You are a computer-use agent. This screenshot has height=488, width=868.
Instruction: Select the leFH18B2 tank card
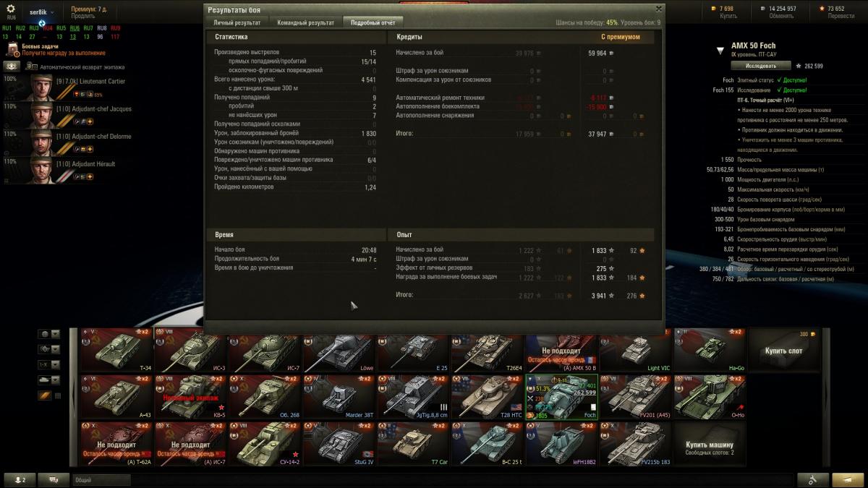click(x=561, y=444)
